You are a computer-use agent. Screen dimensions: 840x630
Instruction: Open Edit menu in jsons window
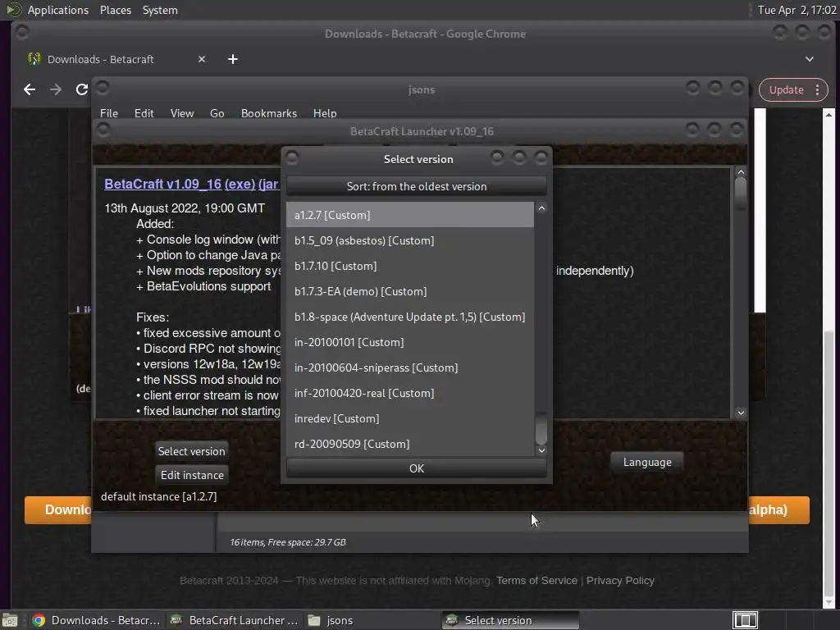pyautogui.click(x=144, y=113)
